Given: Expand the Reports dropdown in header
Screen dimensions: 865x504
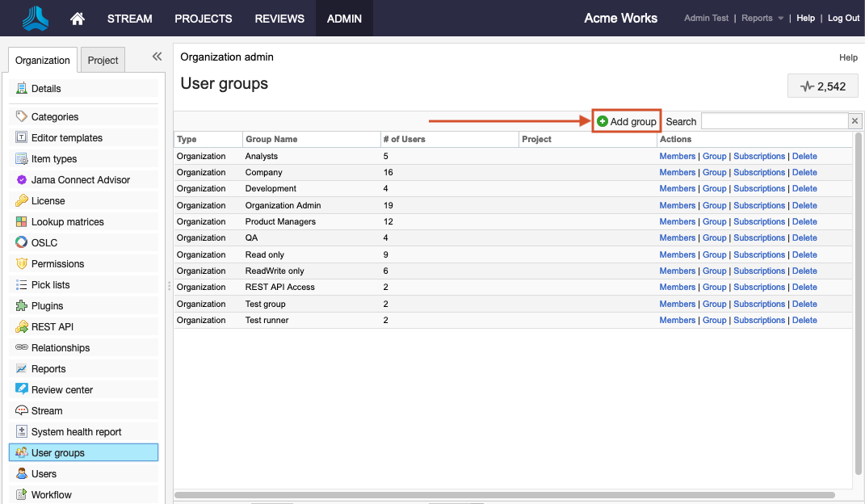Looking at the screenshot, I should [762, 18].
